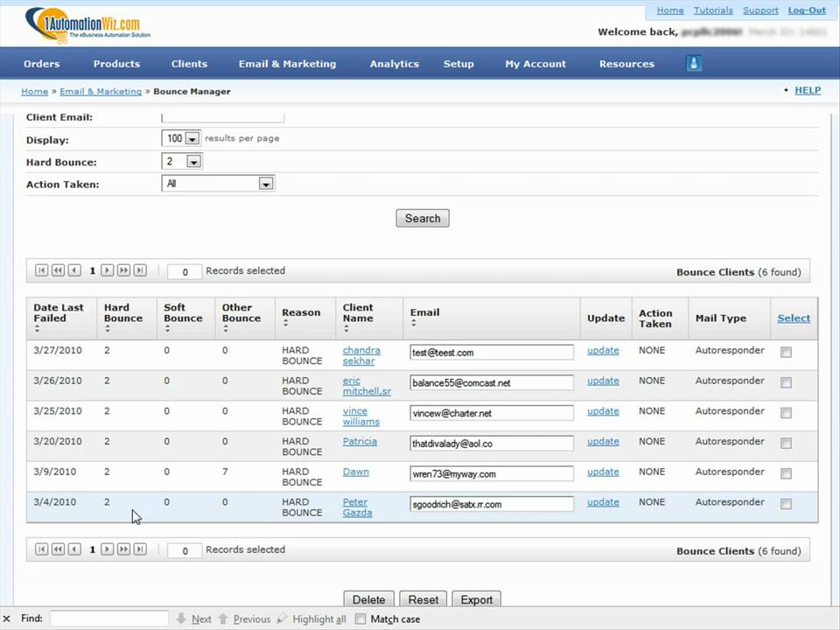The image size is (840, 630).
Task: Click update link for chandra sekhar row
Action: tap(603, 350)
